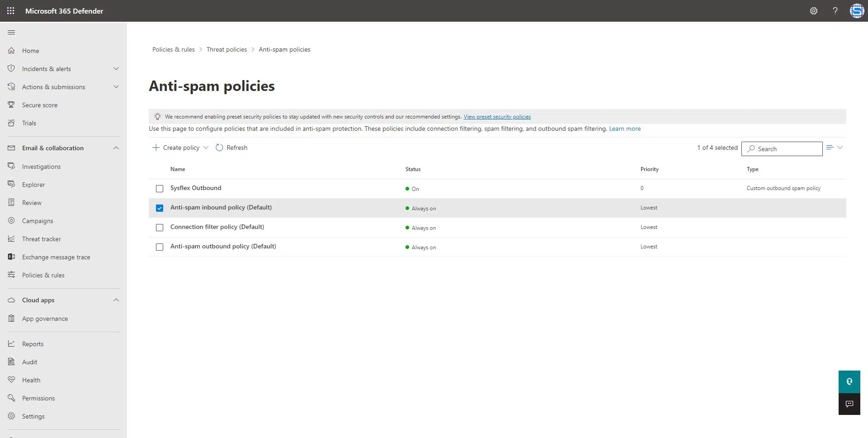Click the Incidents & alerts shield icon
Screen dimensions: 868x438
(x=12, y=68)
